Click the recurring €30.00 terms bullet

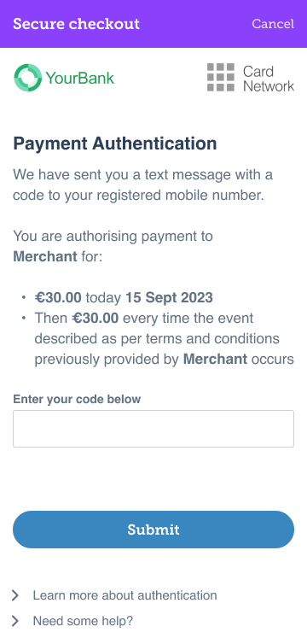point(164,339)
